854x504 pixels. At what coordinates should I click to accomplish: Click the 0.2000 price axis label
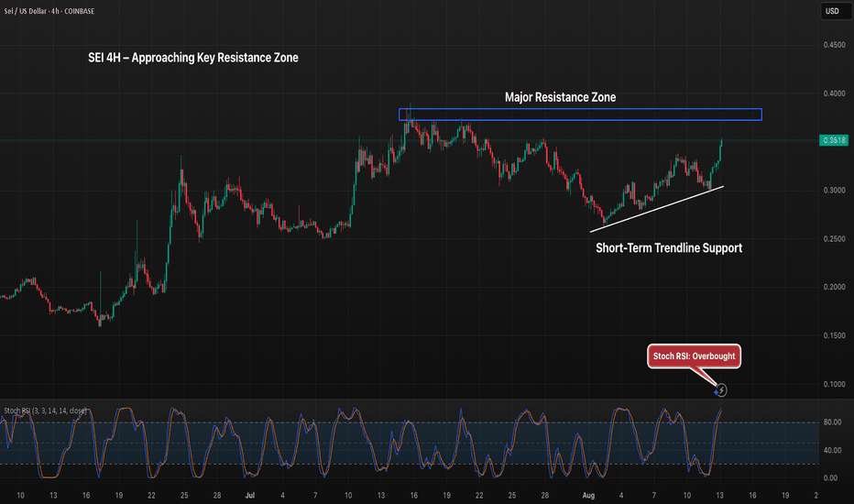[x=832, y=287]
